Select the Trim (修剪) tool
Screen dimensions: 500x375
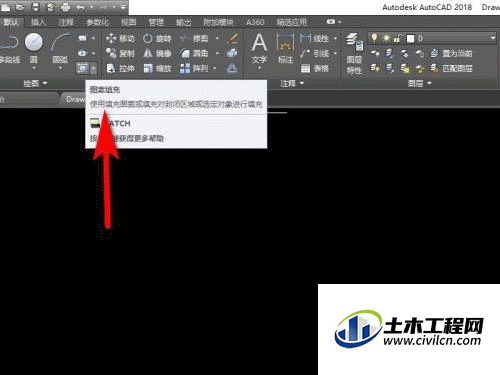point(194,38)
